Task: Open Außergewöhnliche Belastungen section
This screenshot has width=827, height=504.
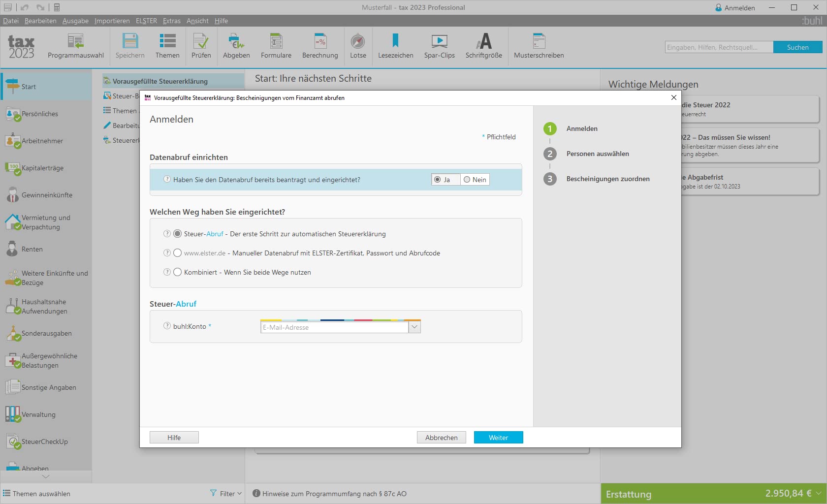Action: (x=46, y=360)
